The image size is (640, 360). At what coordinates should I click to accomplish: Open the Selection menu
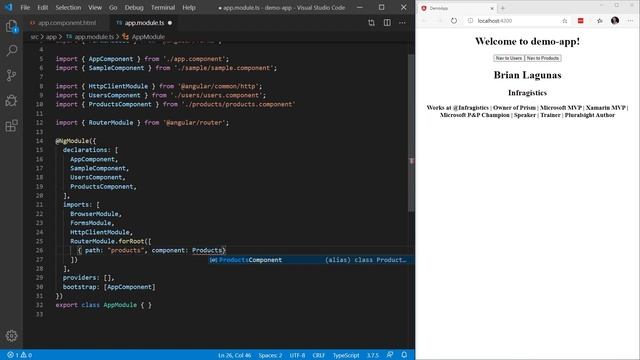pos(68,7)
